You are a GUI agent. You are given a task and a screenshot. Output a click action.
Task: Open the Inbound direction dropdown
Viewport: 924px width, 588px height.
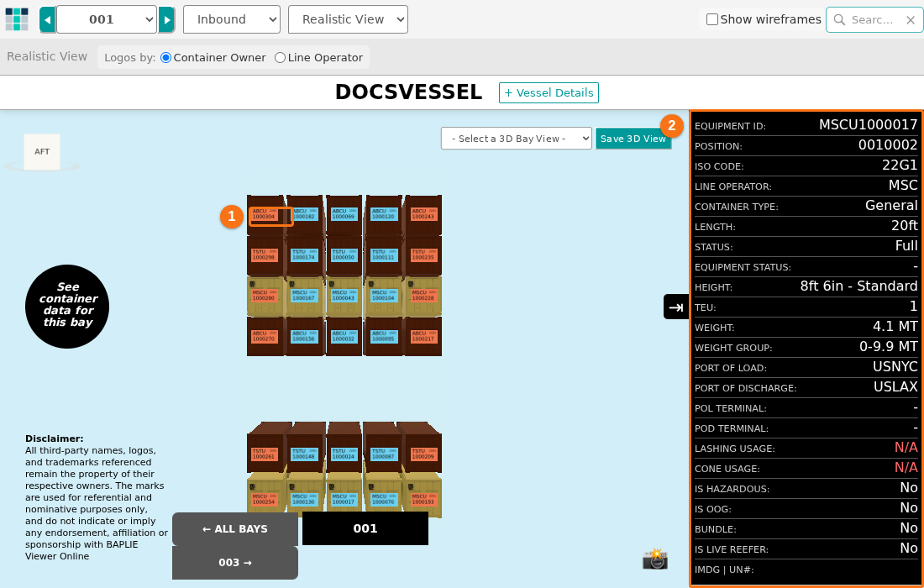232,19
